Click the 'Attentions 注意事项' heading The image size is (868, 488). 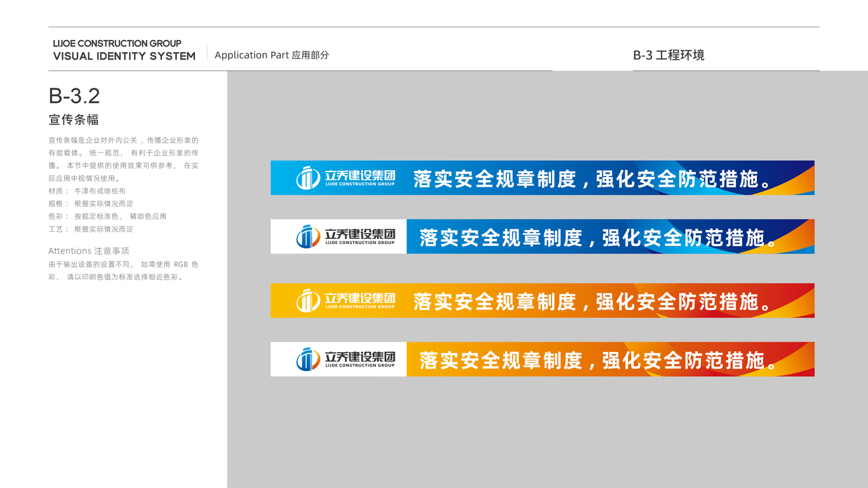click(x=89, y=251)
